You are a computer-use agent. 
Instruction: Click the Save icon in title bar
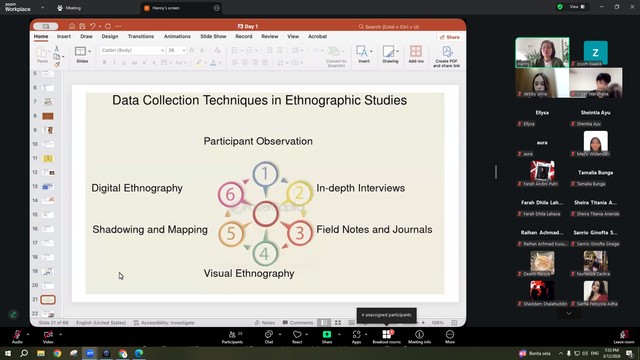coord(82,26)
